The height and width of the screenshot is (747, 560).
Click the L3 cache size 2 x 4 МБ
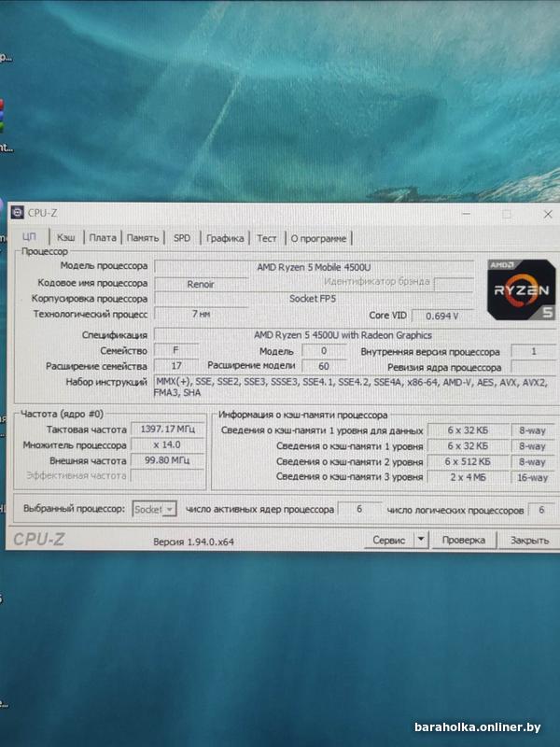(468, 477)
